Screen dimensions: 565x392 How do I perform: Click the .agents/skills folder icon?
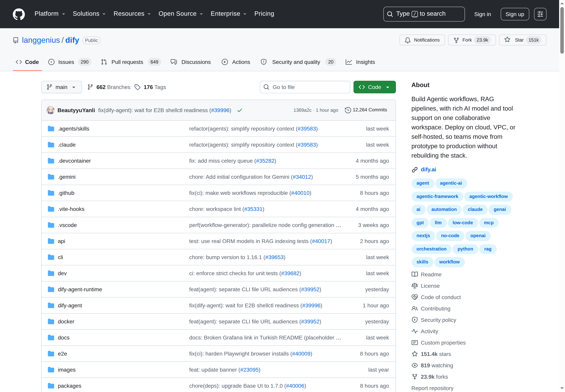(51, 129)
